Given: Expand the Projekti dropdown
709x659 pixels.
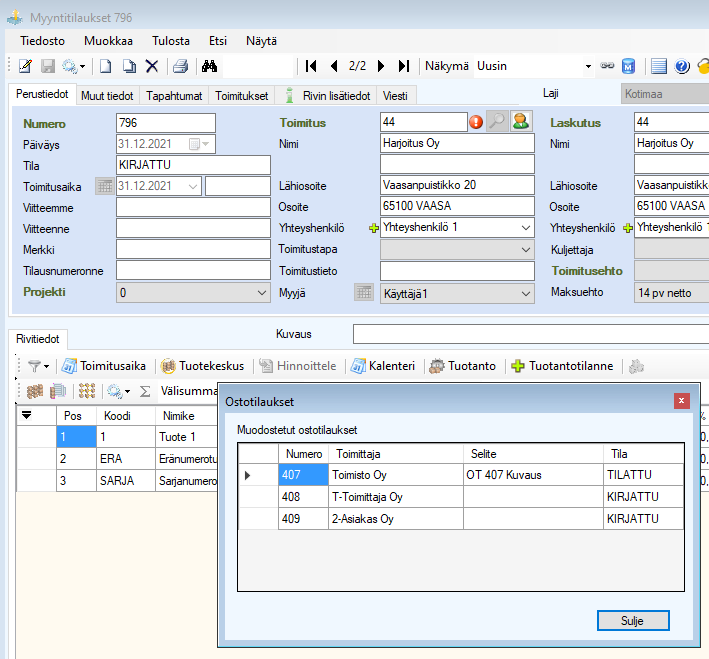Looking at the screenshot, I should pos(262,293).
